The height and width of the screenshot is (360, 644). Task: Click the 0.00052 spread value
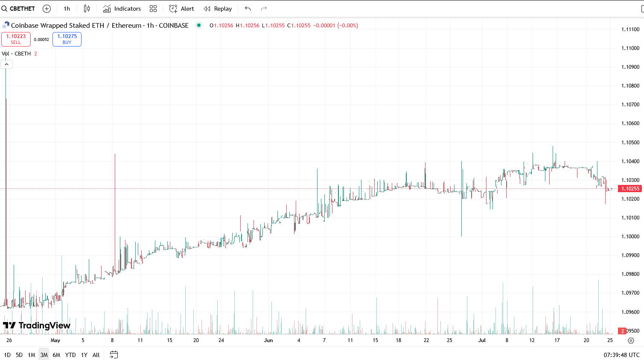coord(41,39)
